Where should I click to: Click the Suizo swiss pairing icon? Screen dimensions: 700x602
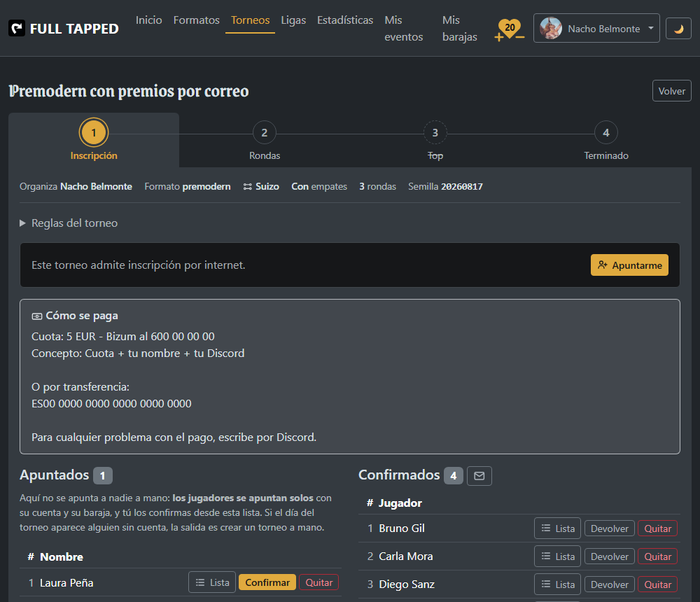[x=247, y=187]
